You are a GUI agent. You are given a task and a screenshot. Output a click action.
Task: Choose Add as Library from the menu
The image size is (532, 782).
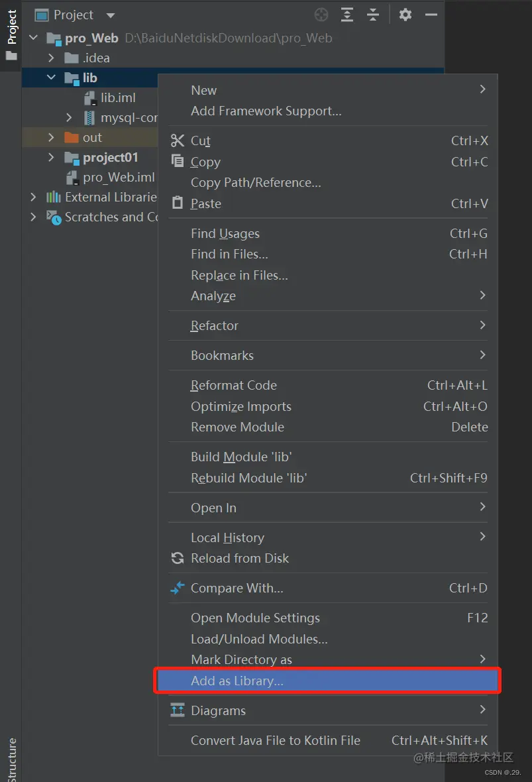tap(237, 681)
